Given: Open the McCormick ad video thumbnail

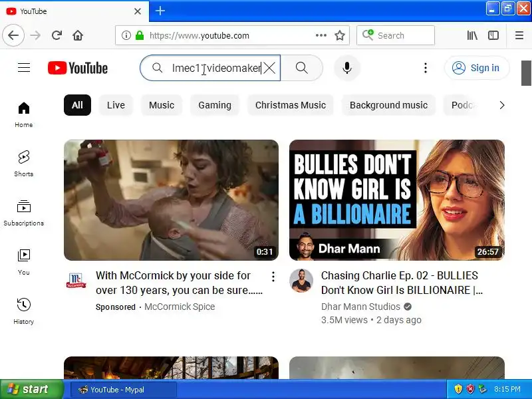Looking at the screenshot, I should 172,200.
